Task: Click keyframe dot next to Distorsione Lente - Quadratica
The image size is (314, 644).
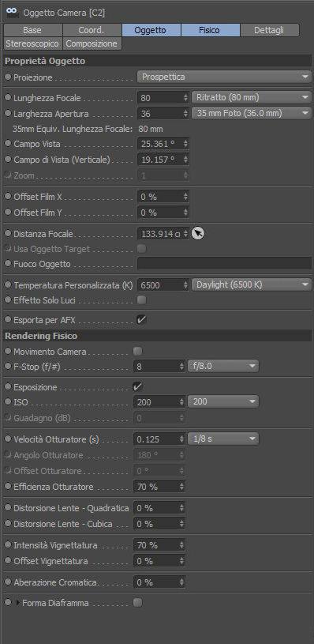Action: pyautogui.click(x=8, y=507)
